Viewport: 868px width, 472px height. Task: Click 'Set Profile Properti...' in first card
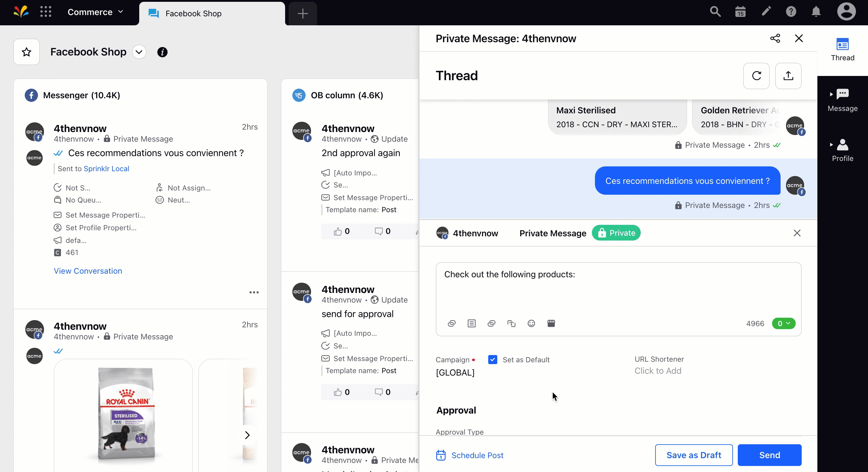95,227
